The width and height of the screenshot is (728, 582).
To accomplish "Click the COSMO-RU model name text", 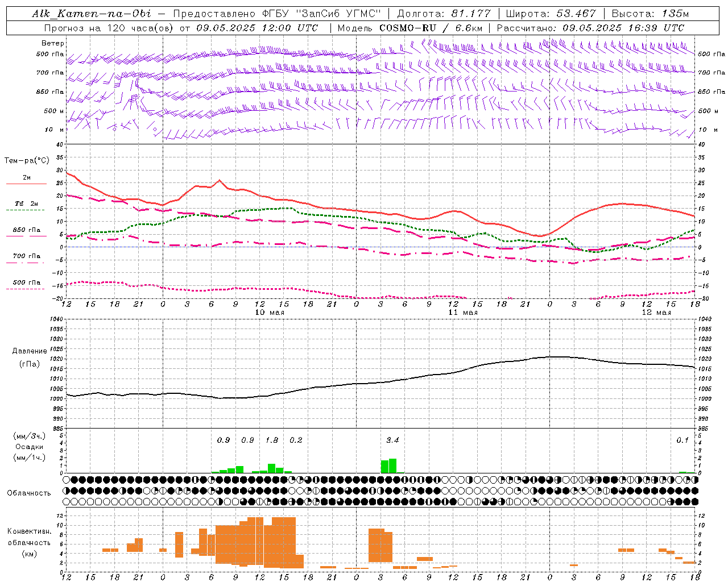I will pyautogui.click(x=408, y=27).
